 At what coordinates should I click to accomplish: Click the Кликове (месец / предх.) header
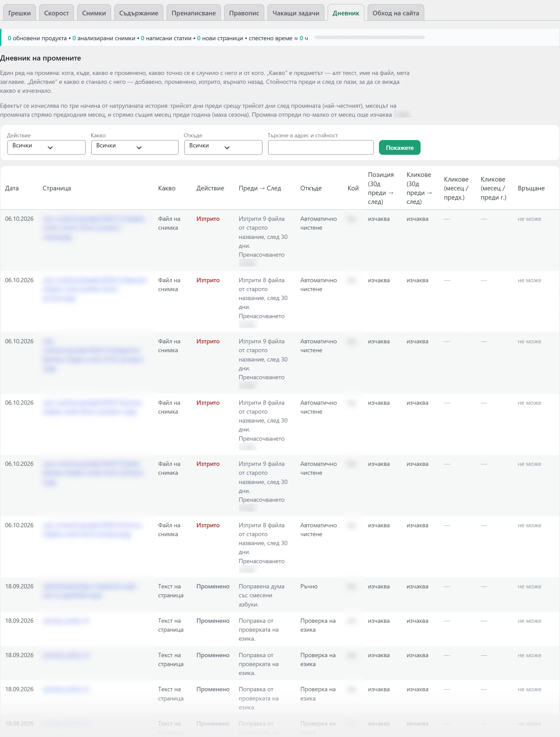tap(456, 188)
